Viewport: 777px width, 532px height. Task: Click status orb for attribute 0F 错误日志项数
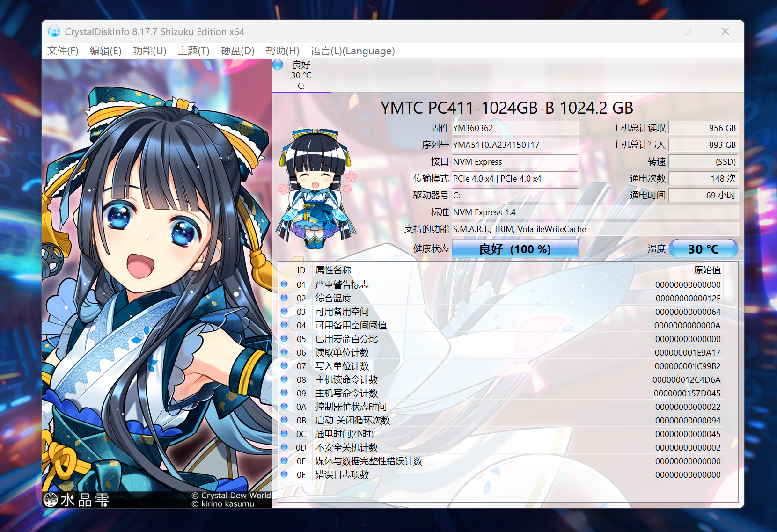[x=284, y=474]
